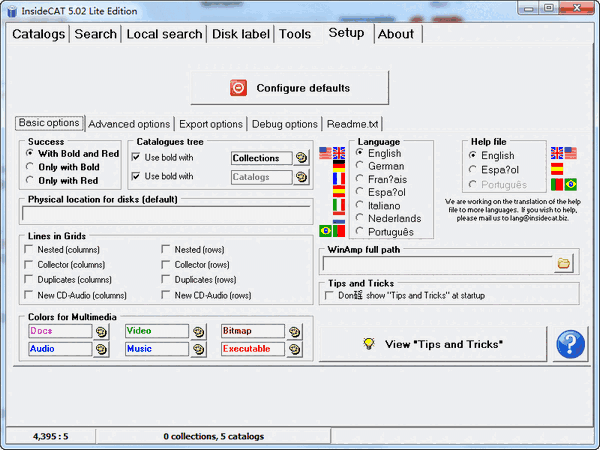Image resolution: width=600 pixels, height=450 pixels.
Task: Click Spanish flag beside Help file Español
Action: tap(557, 169)
